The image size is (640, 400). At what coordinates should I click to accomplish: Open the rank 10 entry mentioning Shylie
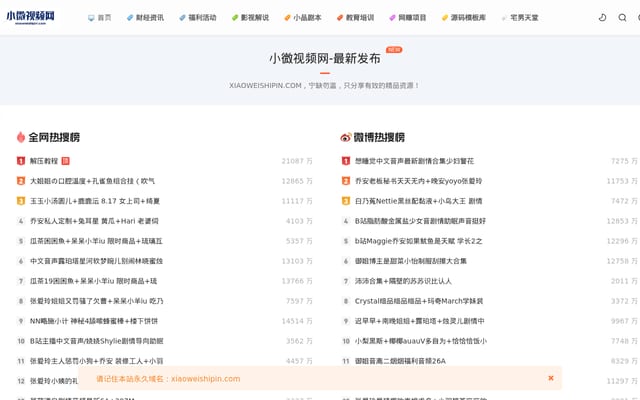(x=96, y=341)
